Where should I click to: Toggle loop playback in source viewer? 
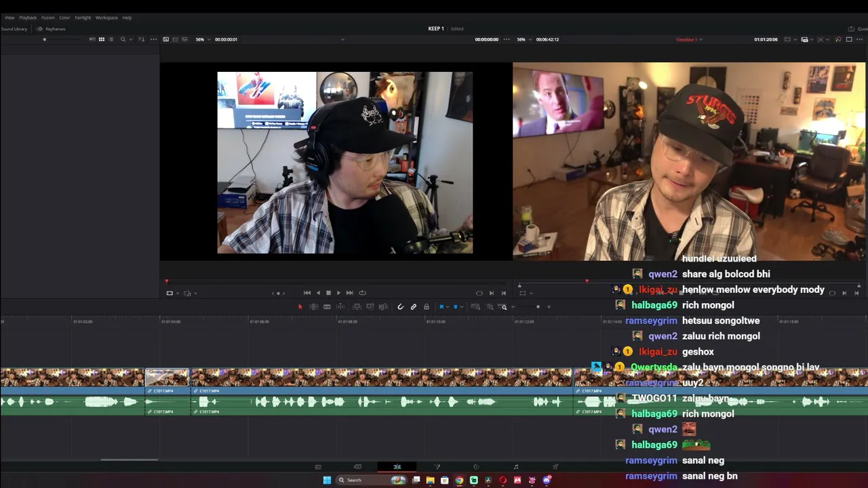pyautogui.click(x=362, y=293)
